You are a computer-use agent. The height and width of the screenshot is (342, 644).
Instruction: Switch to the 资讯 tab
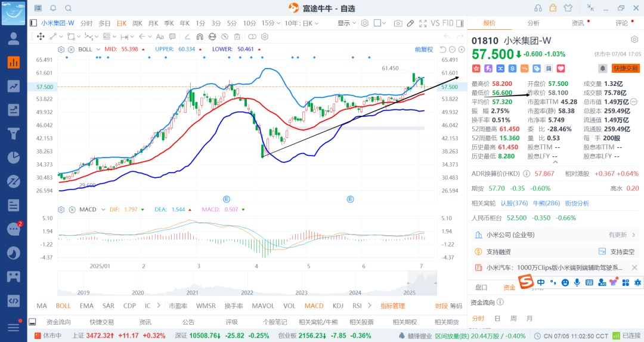(578, 23)
